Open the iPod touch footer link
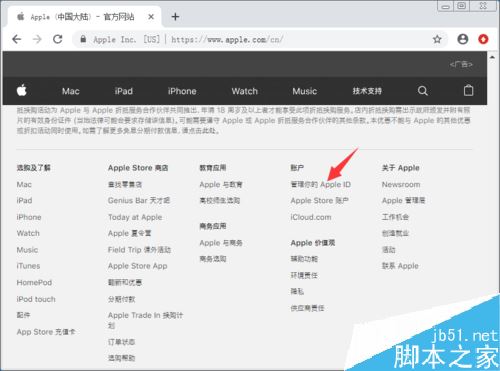 [36, 299]
